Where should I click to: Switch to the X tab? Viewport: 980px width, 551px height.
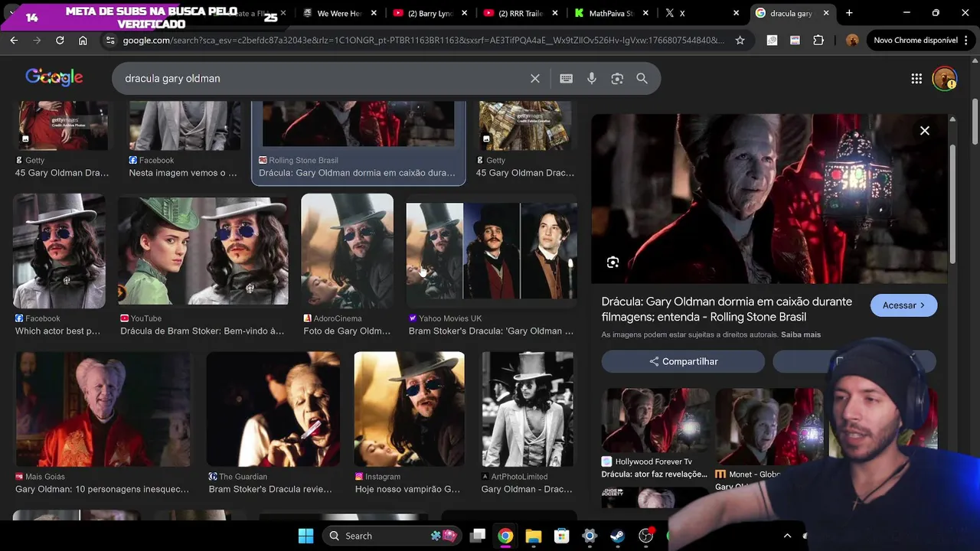click(x=701, y=13)
